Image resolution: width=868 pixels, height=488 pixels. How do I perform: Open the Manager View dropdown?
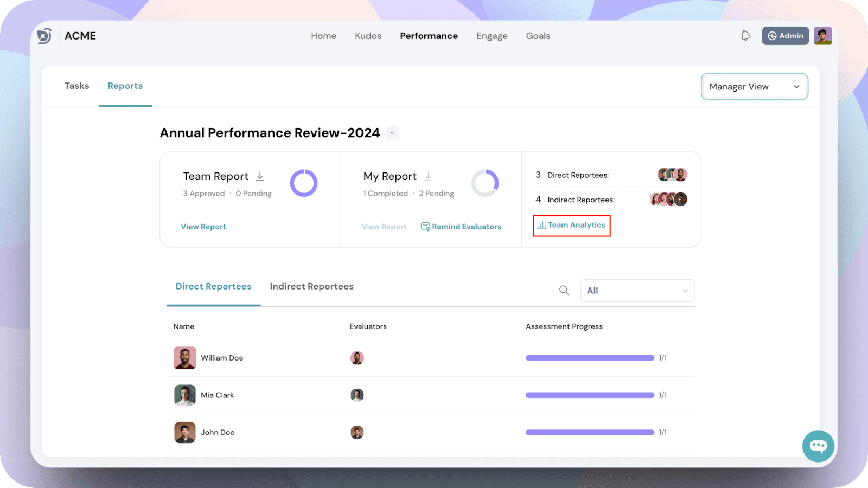pos(755,87)
